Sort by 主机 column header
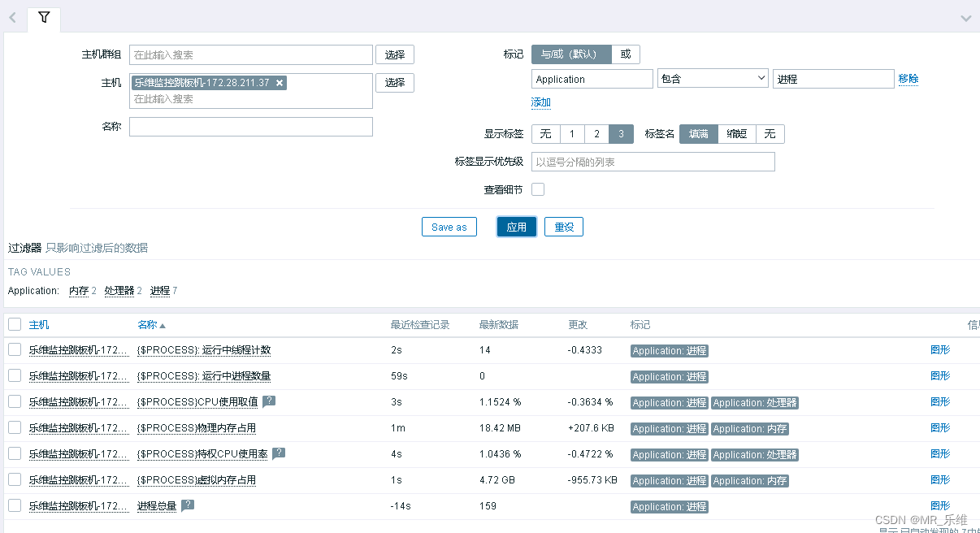Image resolution: width=980 pixels, height=533 pixels. (x=39, y=325)
